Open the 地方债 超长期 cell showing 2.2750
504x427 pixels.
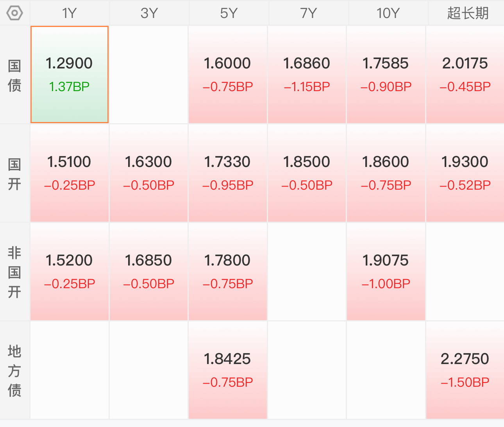coord(465,370)
